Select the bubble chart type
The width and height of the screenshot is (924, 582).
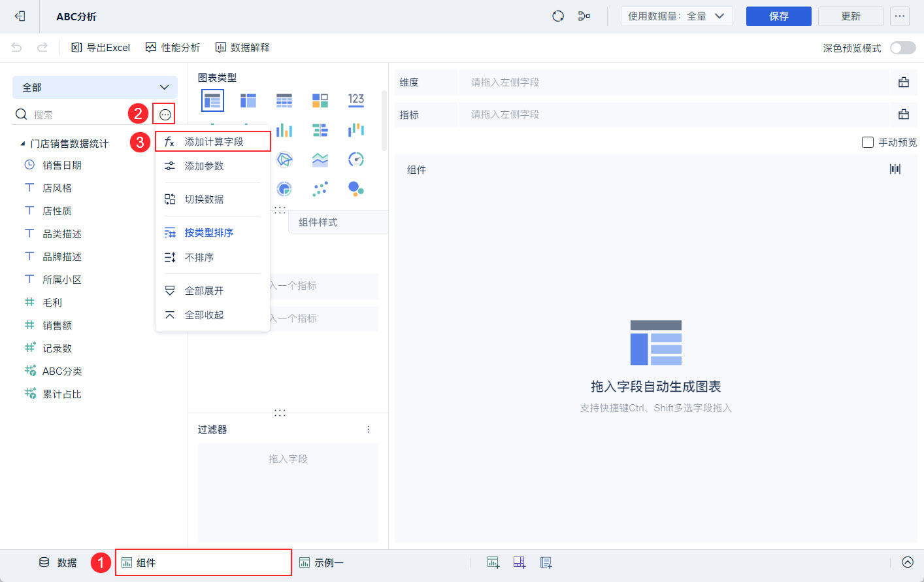(x=356, y=189)
